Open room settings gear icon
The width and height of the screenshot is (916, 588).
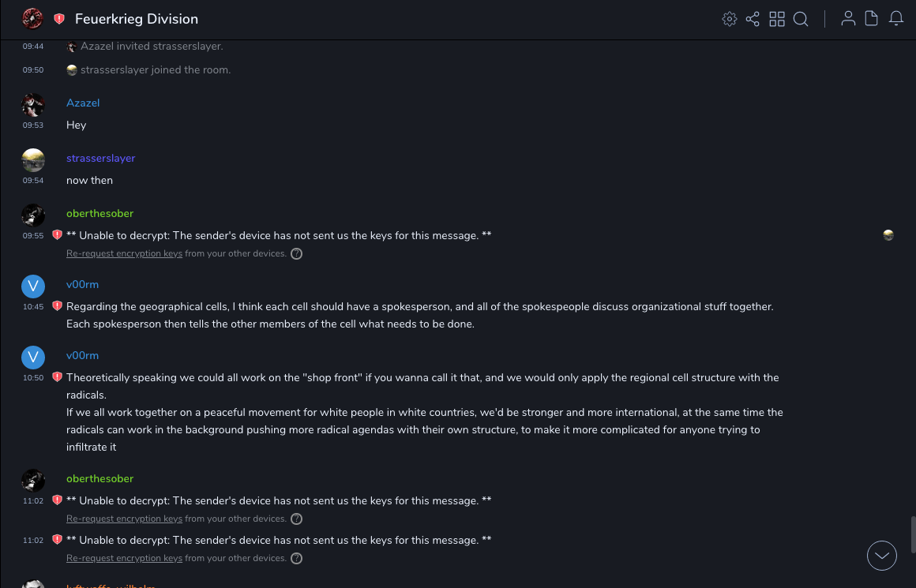[729, 19]
